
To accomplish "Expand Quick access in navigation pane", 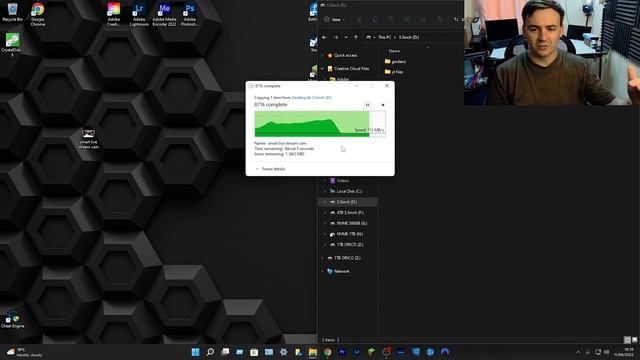I will [x=322, y=55].
